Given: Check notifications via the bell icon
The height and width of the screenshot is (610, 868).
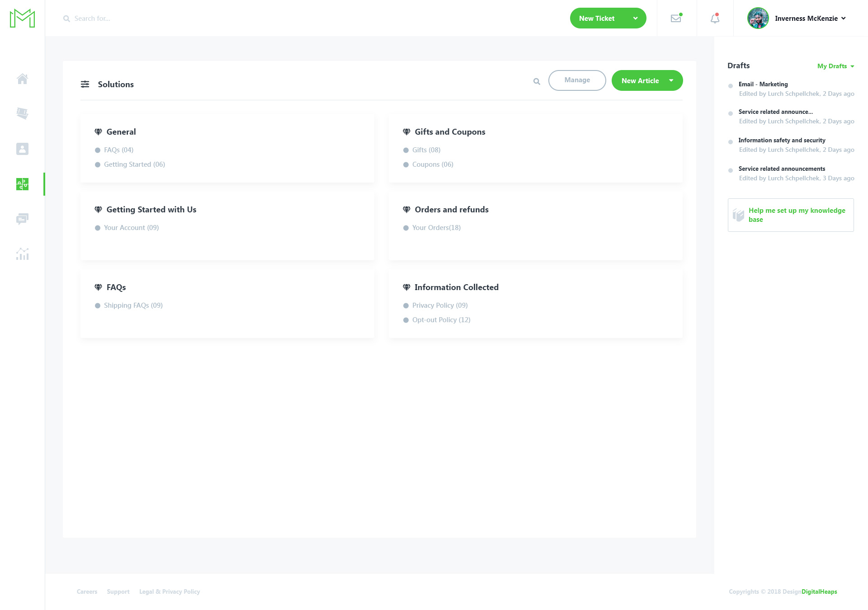Looking at the screenshot, I should pyautogui.click(x=714, y=19).
